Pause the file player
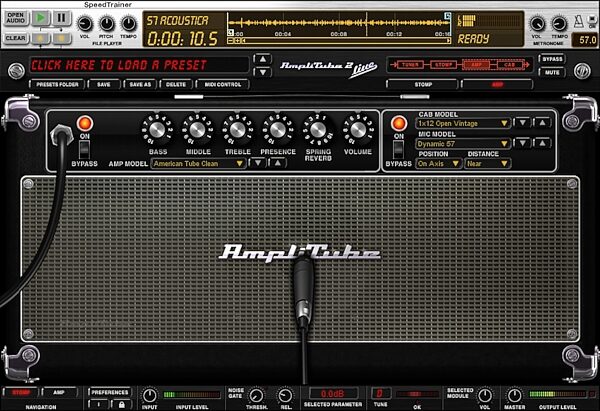 point(61,18)
